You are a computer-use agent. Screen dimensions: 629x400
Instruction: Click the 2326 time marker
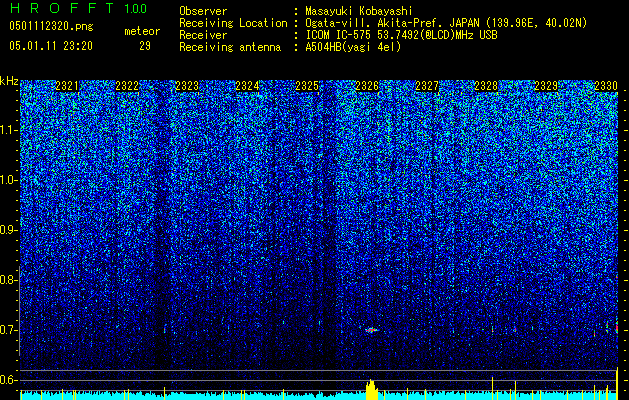point(367,86)
